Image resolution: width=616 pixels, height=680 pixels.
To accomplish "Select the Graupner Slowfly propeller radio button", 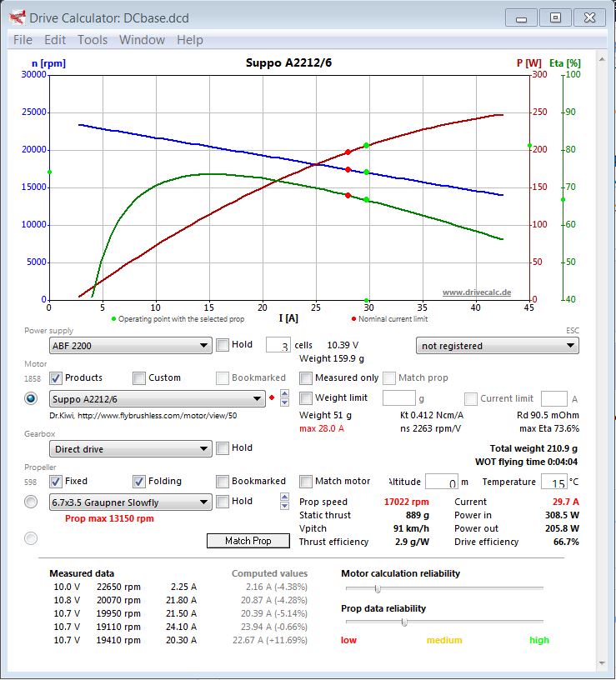I will 32,502.
